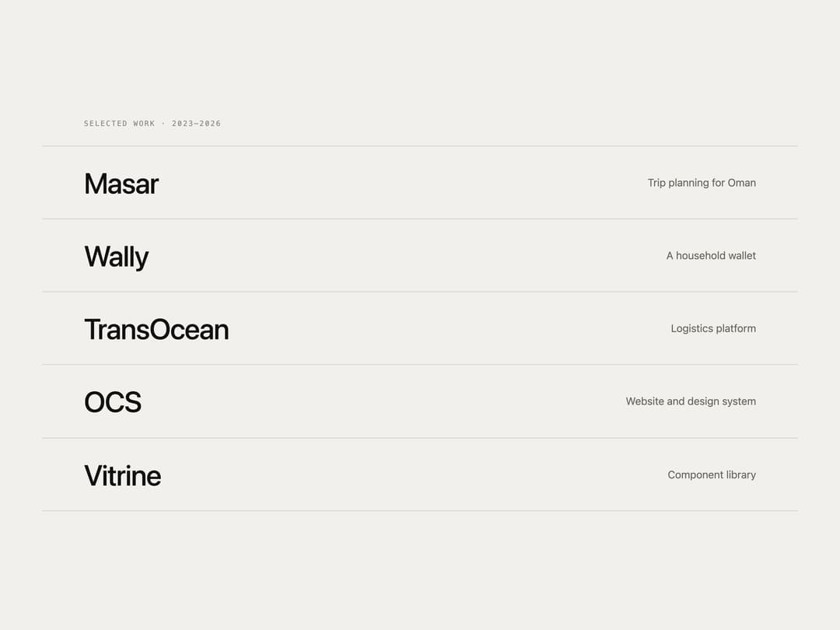840x630 pixels.
Task: View the Vitrine project title
Action: tap(122, 475)
